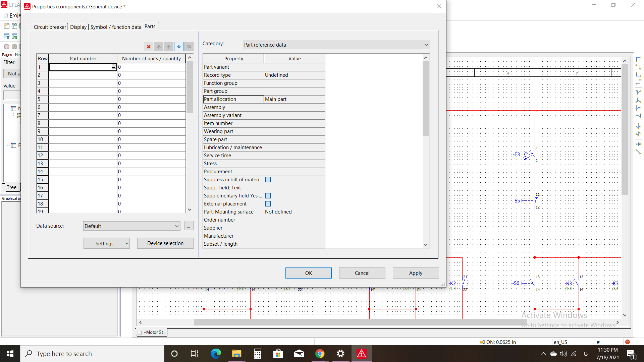This screenshot has height=362, width=644.
Task: Open Chrome from the taskbar
Action: point(320,354)
